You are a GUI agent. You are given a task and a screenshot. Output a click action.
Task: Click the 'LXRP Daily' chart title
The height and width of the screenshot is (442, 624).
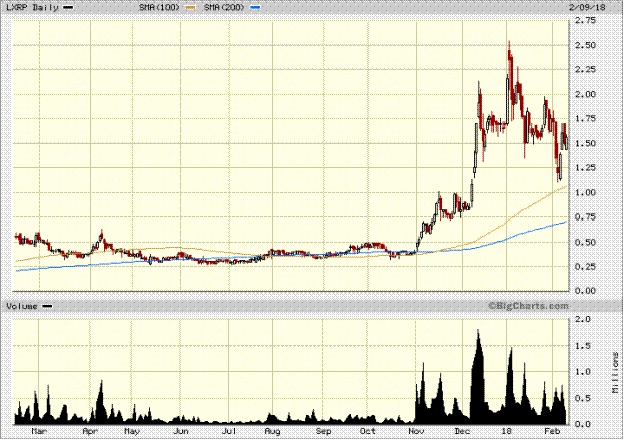[32, 7]
